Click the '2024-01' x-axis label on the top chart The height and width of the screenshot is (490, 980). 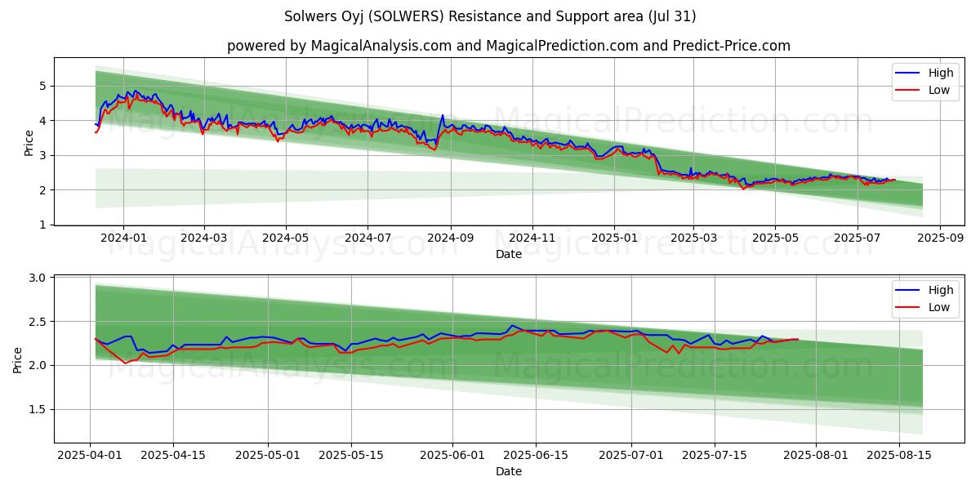[x=123, y=238]
